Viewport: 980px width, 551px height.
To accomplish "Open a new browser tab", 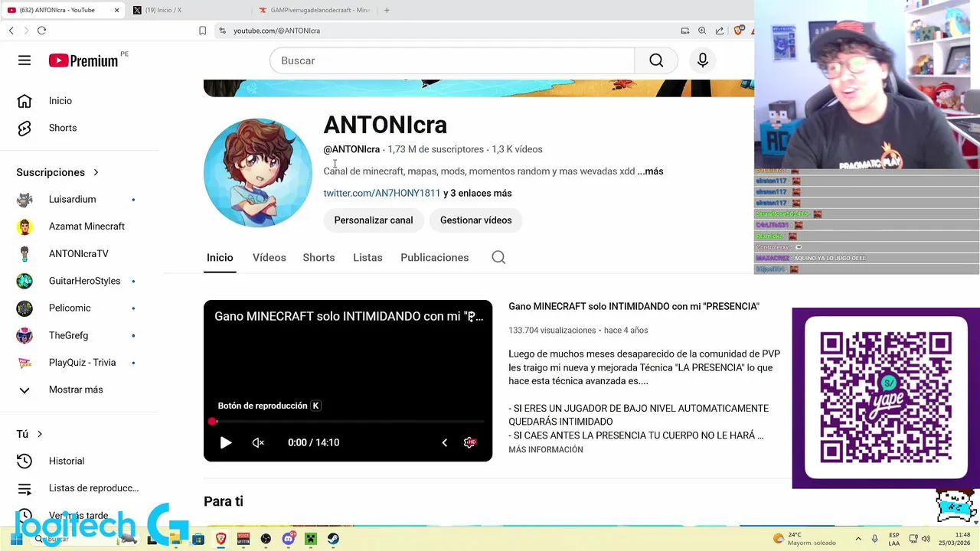I will [387, 10].
